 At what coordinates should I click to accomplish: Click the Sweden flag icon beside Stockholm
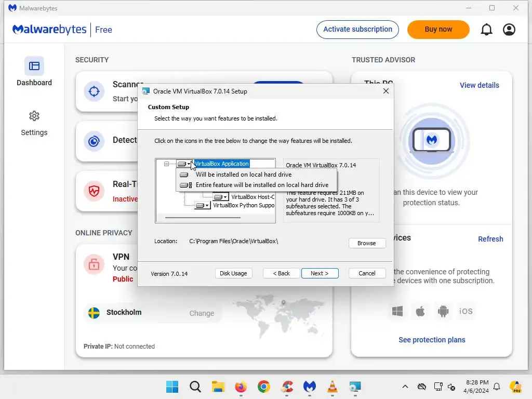[x=94, y=313]
